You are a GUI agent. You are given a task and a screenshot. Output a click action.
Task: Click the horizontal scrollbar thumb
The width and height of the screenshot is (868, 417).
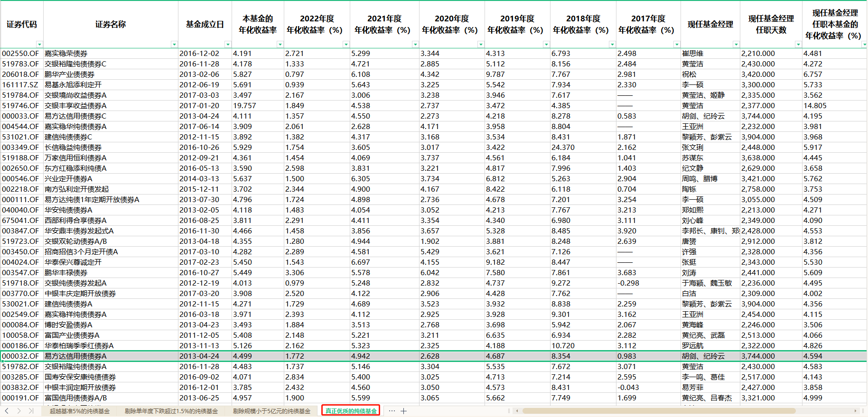pos(659,411)
